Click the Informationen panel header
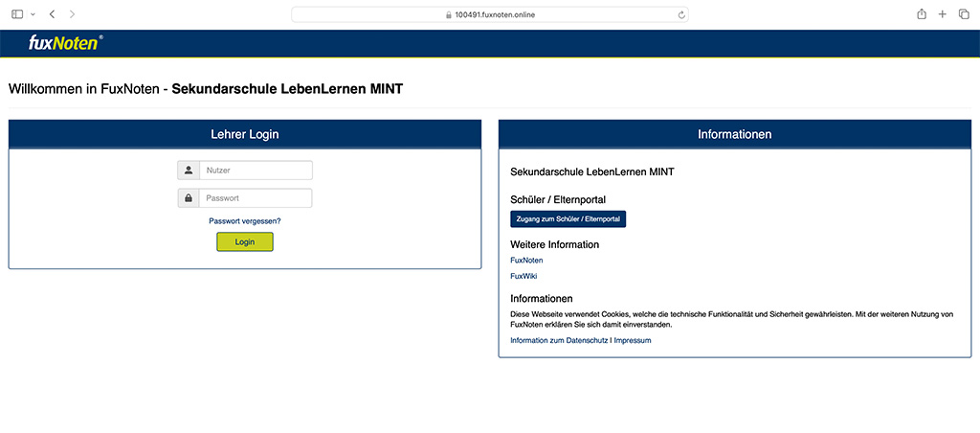The height and width of the screenshot is (433, 980). click(735, 134)
